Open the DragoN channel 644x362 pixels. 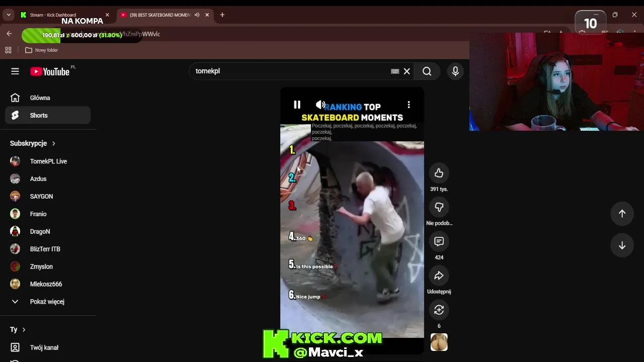[x=48, y=232]
